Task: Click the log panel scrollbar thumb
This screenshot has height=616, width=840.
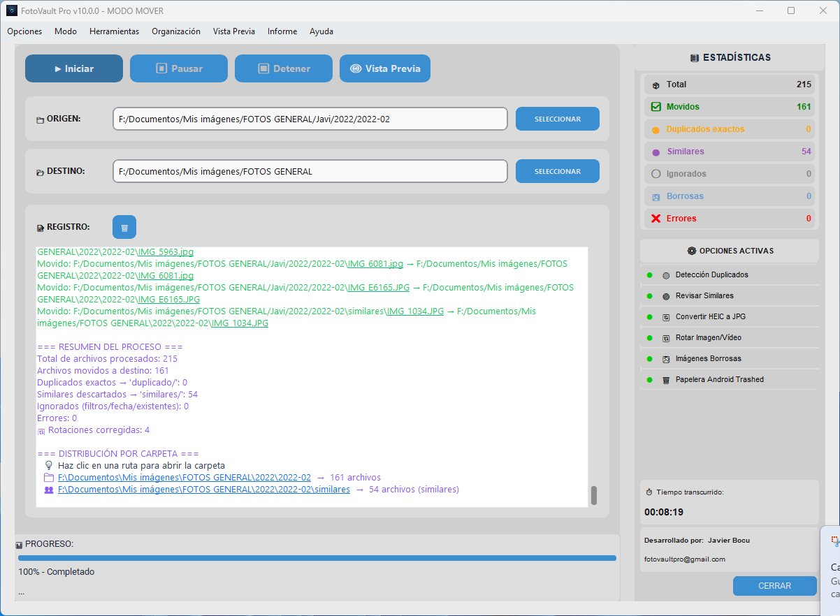Action: 594,495
